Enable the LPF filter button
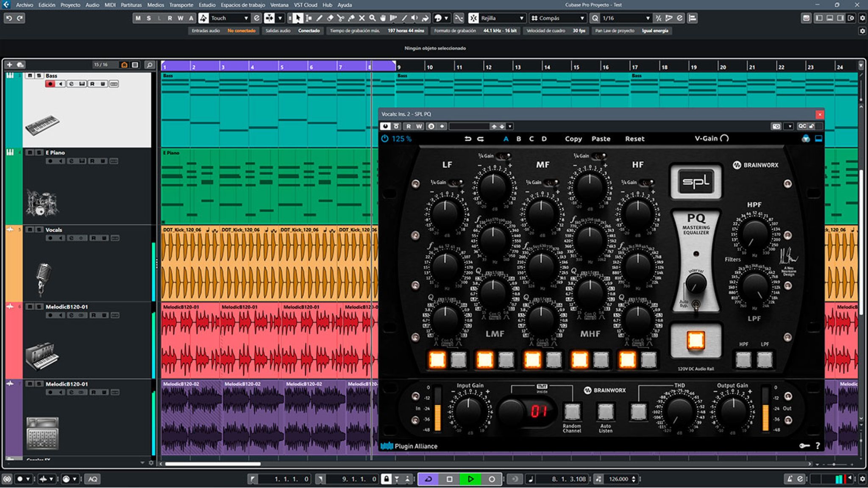This screenshot has width=868, height=488. 765,360
